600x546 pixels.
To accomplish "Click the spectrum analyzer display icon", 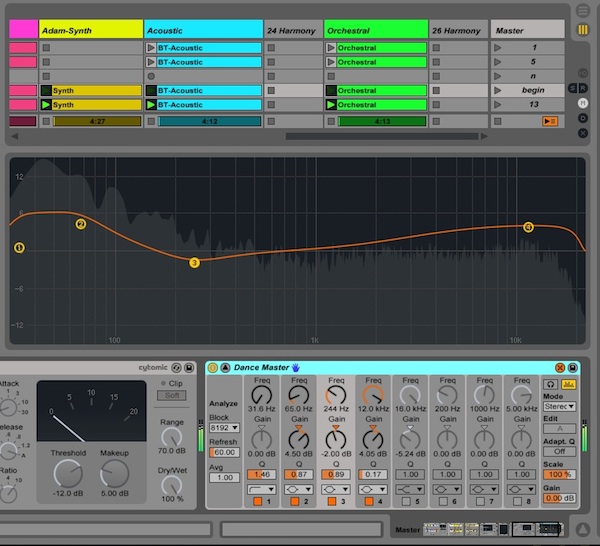I will point(568,383).
